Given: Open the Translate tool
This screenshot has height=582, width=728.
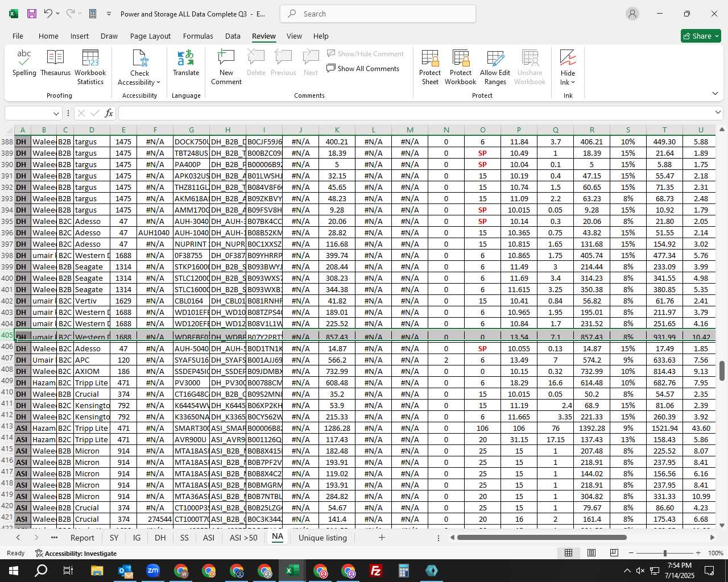Looking at the screenshot, I should tap(186, 63).
